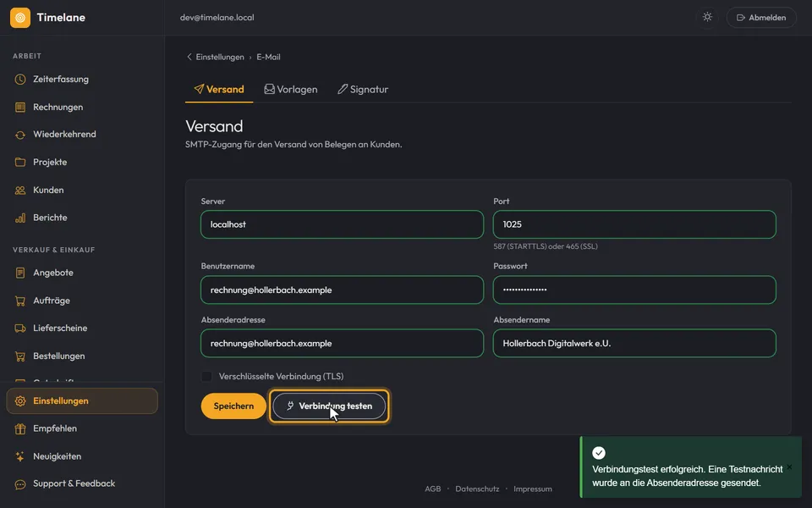
Task: Open the Impressum footer link
Action: pyautogui.click(x=533, y=489)
